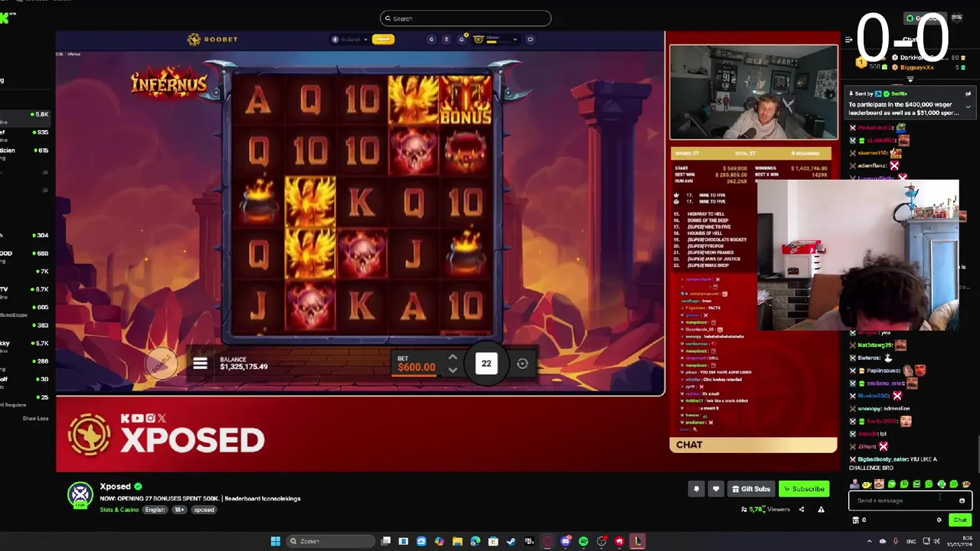Open the Gift Subs button
The height and width of the screenshot is (551, 980).
(751, 489)
